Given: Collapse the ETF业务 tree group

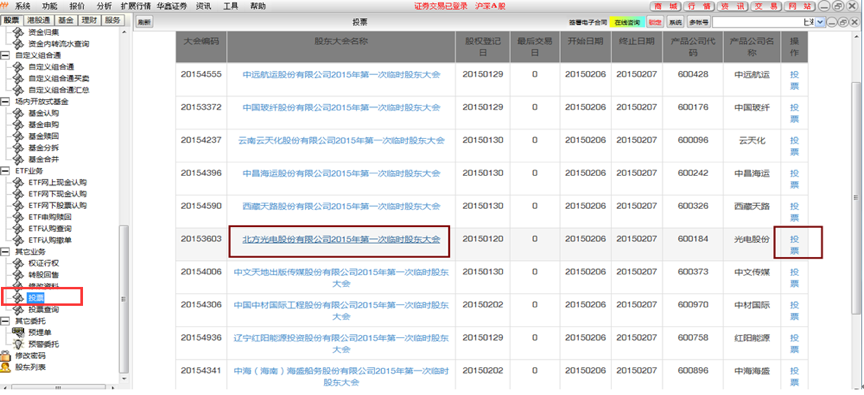Looking at the screenshot, I should [5, 171].
